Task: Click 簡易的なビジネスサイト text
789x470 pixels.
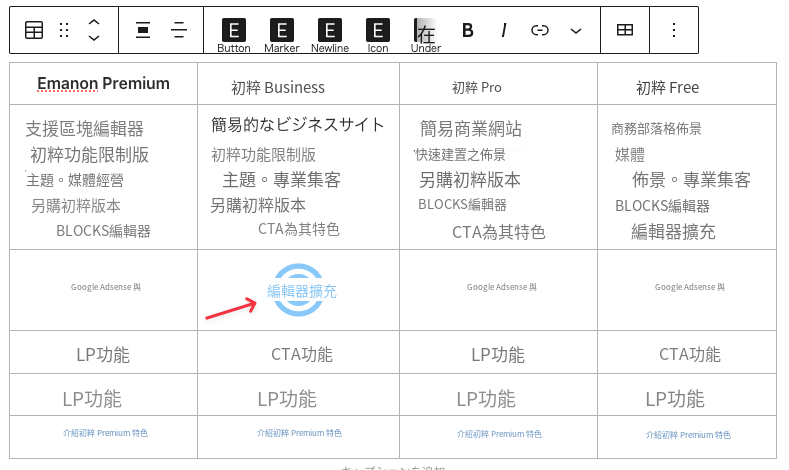Action: (298, 124)
